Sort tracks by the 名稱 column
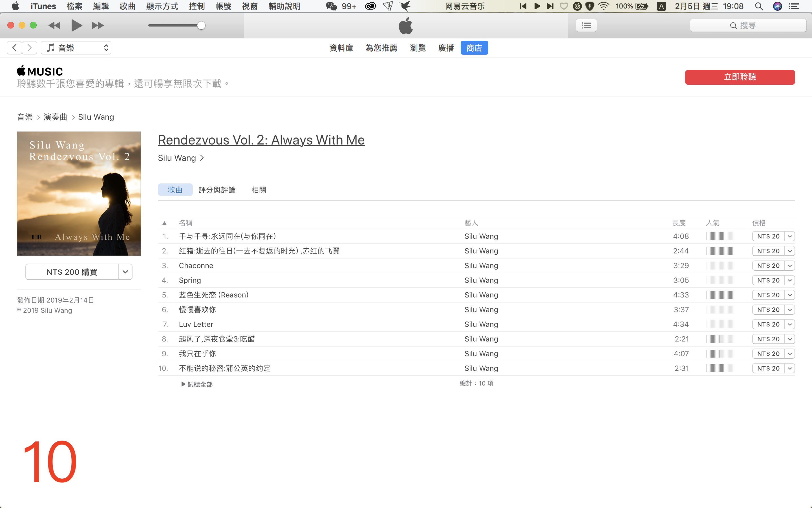The image size is (812, 508). [186, 223]
